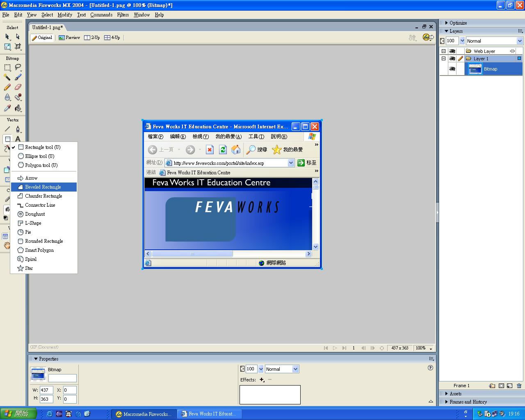The width and height of the screenshot is (525, 420).
Task: Choose Ellipse tool from shape menu
Action: coord(44,156)
